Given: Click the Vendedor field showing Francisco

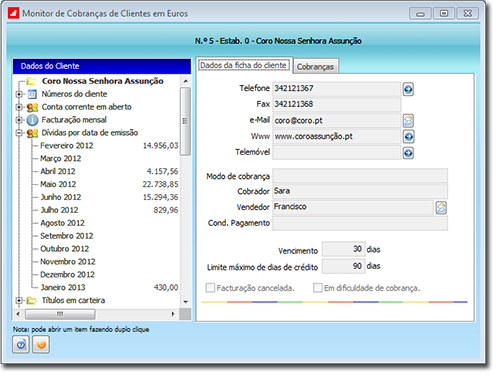Looking at the screenshot, I should pos(353,207).
